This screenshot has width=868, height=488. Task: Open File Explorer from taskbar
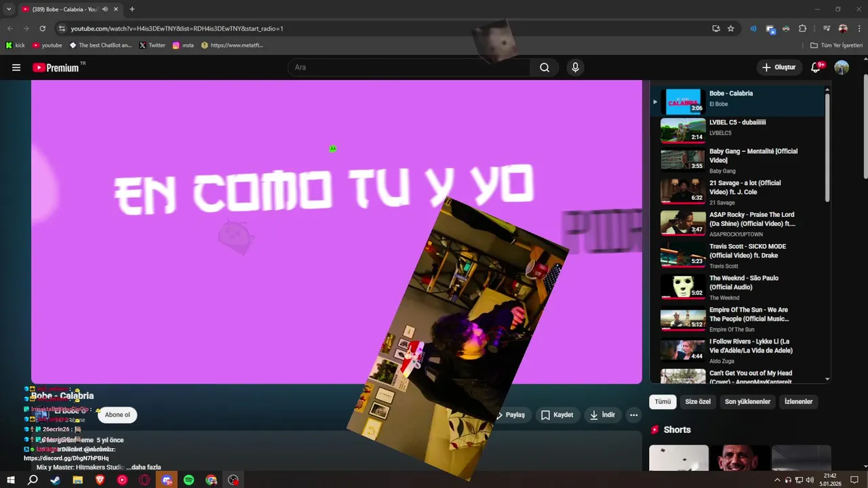[77, 480]
